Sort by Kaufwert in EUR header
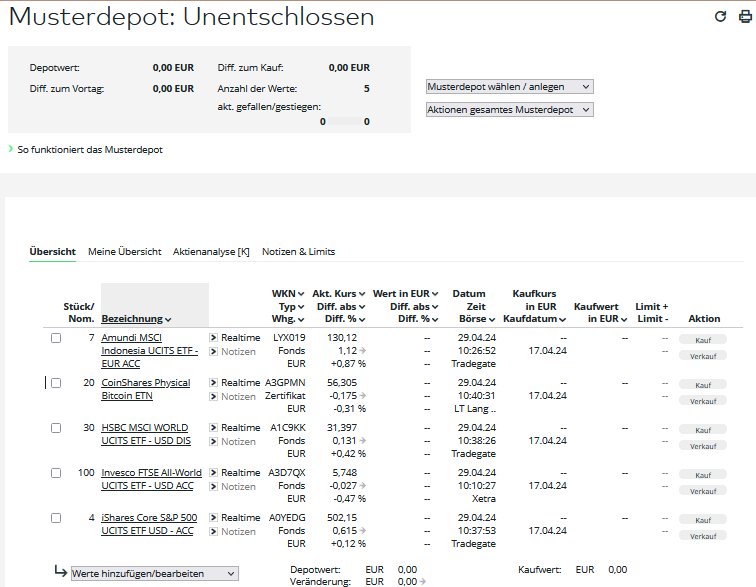Viewport: 756px width, 587px height. [608, 319]
